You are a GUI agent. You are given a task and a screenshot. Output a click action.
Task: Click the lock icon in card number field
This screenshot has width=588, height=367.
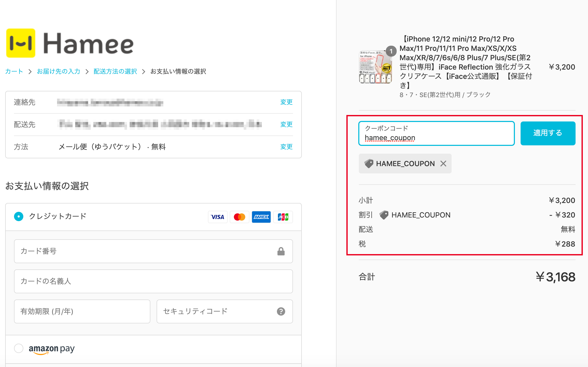281,251
